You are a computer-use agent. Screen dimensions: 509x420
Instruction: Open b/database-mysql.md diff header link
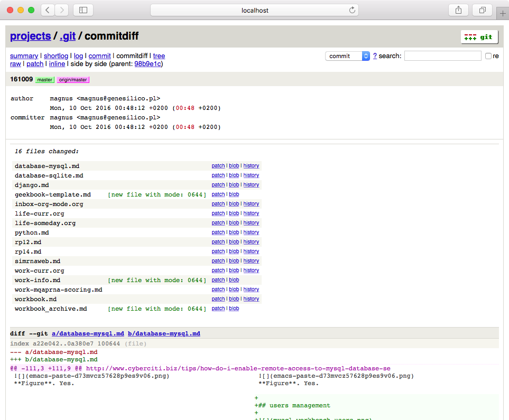coord(164,334)
